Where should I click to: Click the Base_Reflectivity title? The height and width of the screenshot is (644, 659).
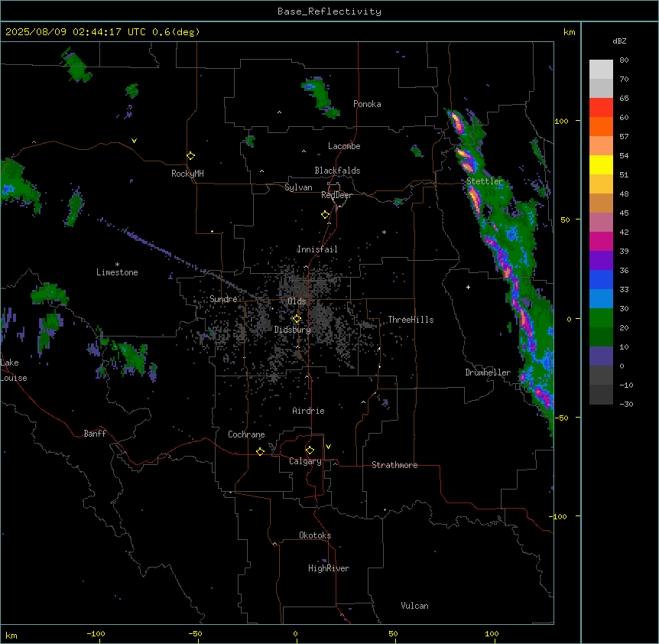coord(329,11)
